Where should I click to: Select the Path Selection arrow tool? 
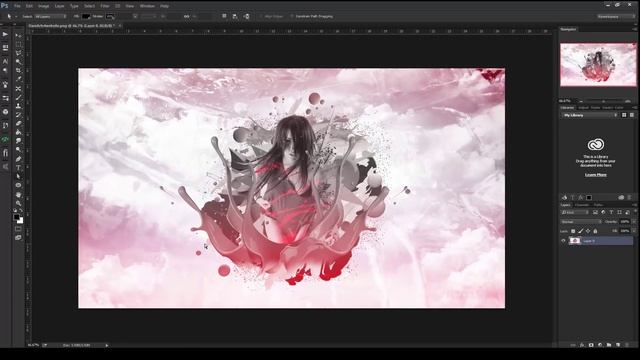(18, 176)
